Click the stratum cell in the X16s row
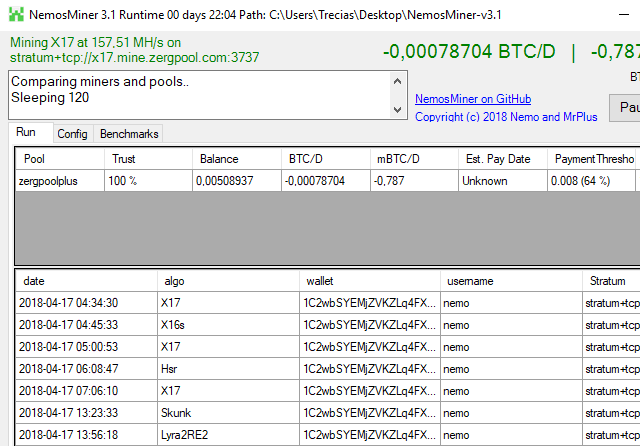This screenshot has width=640, height=446. [x=611, y=325]
